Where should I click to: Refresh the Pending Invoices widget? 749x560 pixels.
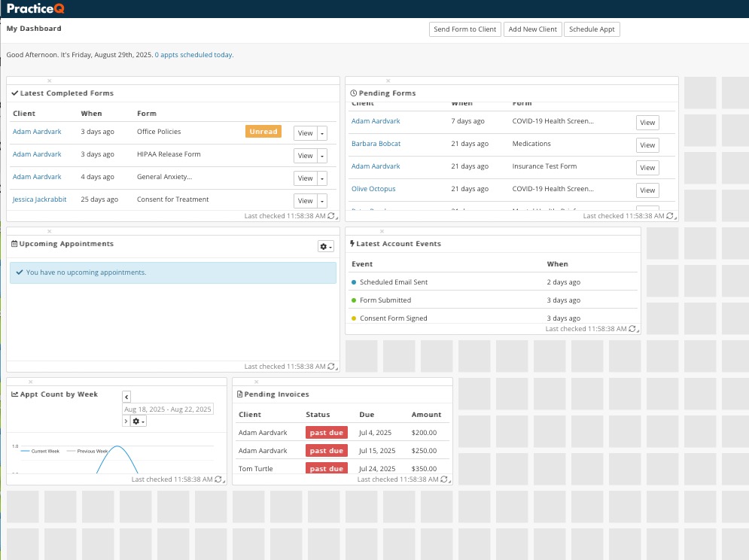(444, 479)
